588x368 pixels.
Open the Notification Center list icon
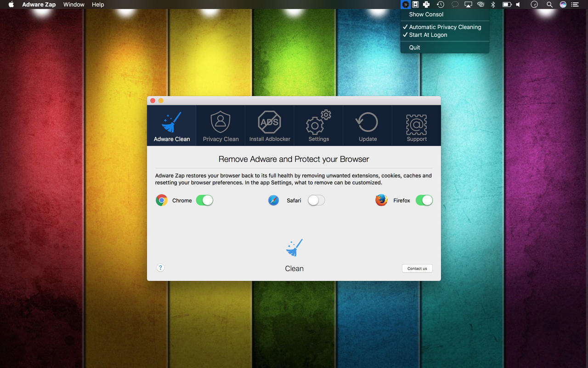(575, 5)
